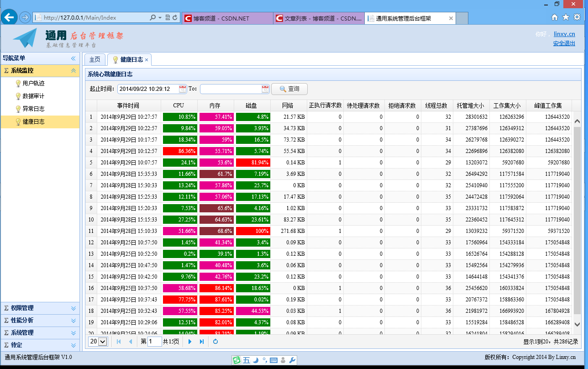Click the empty To date input field

coord(230,89)
